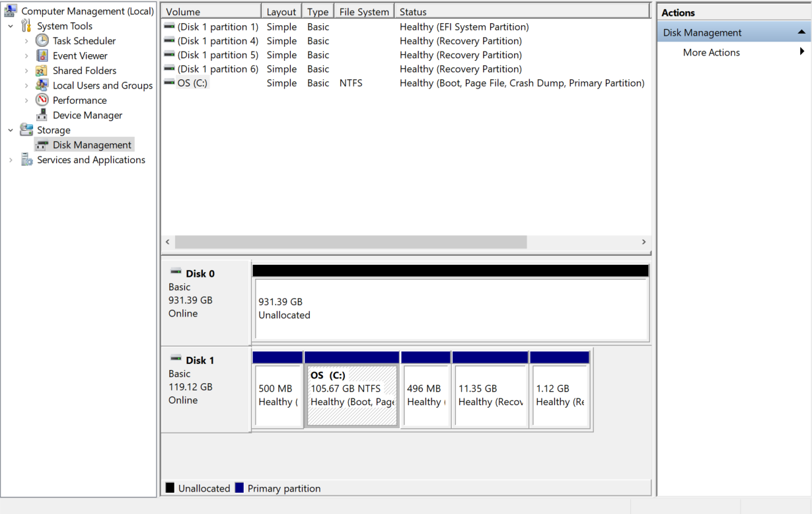Click the Disk Management drive icon in tree

[43, 145]
